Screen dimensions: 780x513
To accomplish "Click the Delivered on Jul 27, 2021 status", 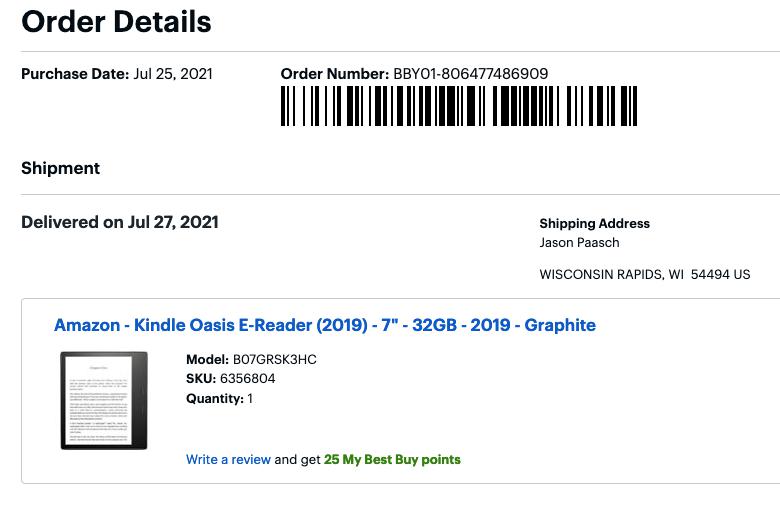I will click(x=119, y=222).
